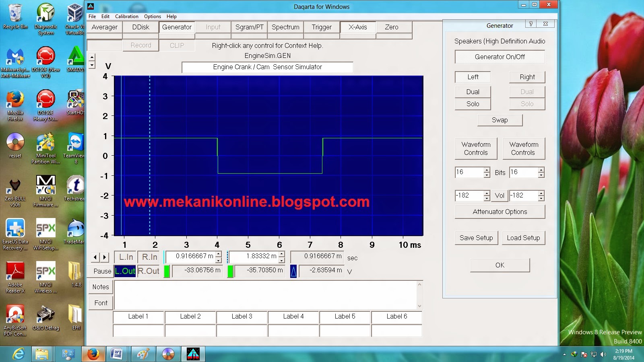Toggle Generator On/Off
The image size is (644, 362).
coord(500,57)
